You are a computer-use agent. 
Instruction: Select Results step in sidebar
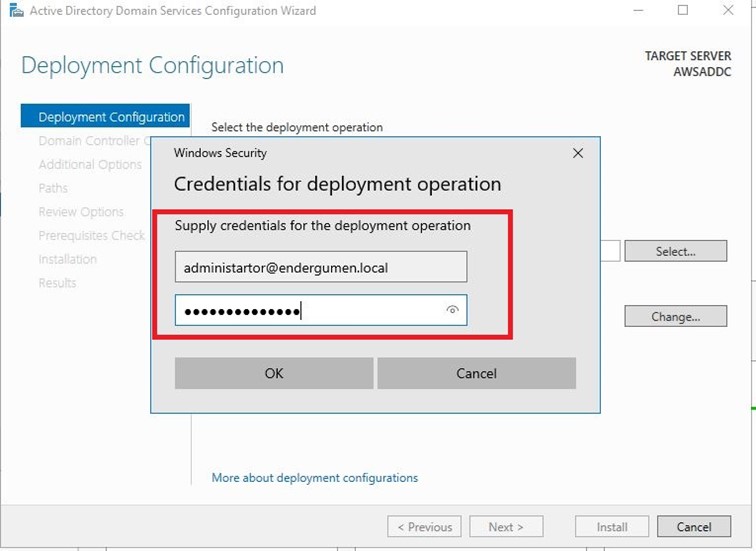click(57, 282)
